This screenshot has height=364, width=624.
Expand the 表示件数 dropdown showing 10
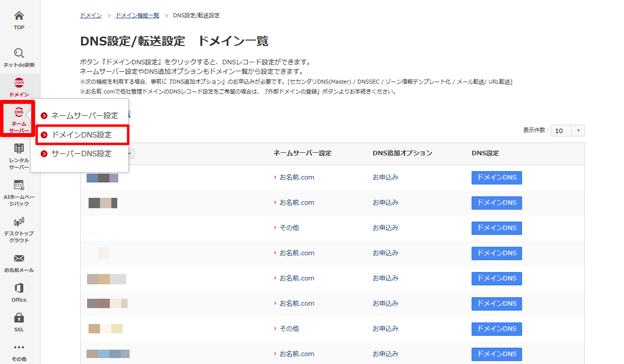pos(568,131)
